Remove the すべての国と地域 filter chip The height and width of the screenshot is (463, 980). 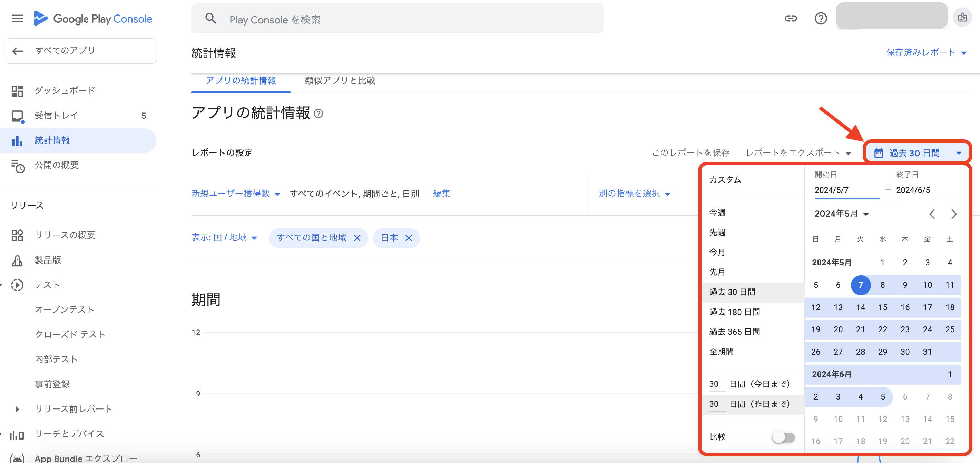click(x=357, y=238)
